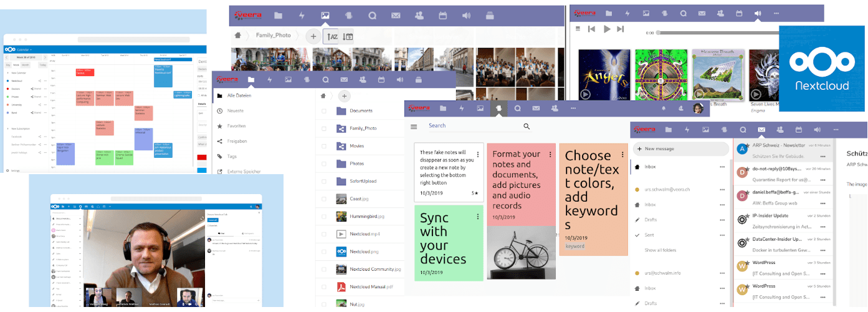This screenshot has height=312, width=868.
Task: Toggle the Doctors calendar color dot
Action: coord(7,89)
